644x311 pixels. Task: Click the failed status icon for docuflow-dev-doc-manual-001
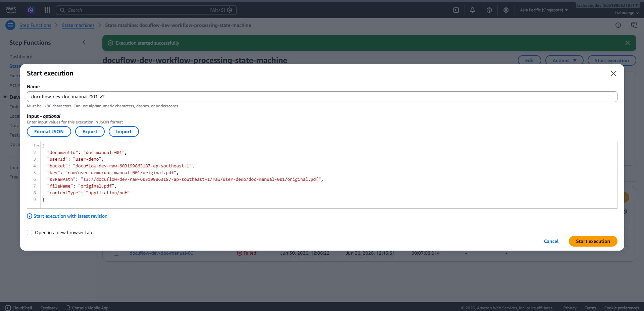tap(240, 253)
